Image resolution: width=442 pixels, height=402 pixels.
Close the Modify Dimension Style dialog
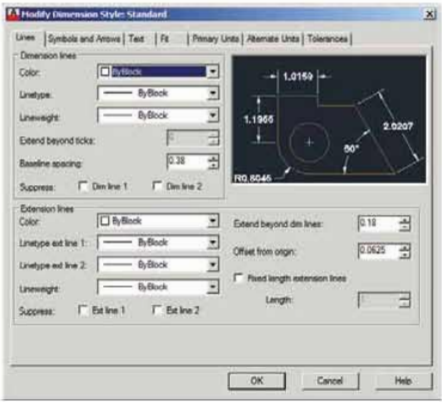(x=430, y=14)
